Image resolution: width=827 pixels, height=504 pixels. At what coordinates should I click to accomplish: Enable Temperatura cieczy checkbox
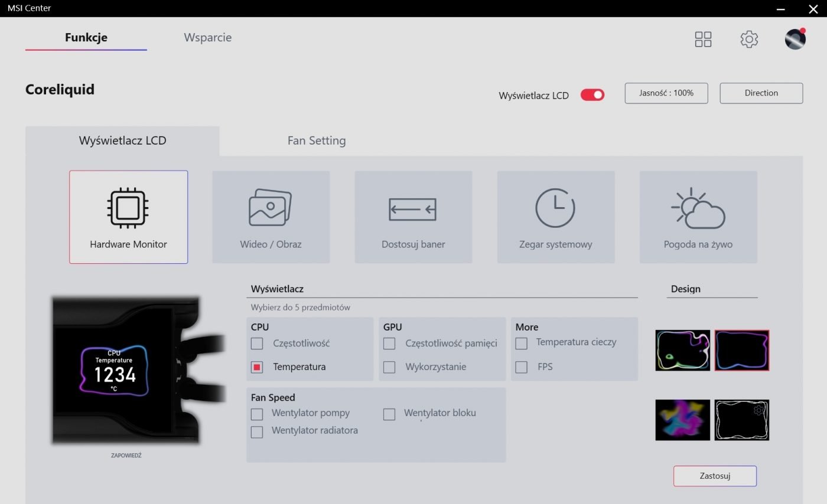tap(521, 343)
